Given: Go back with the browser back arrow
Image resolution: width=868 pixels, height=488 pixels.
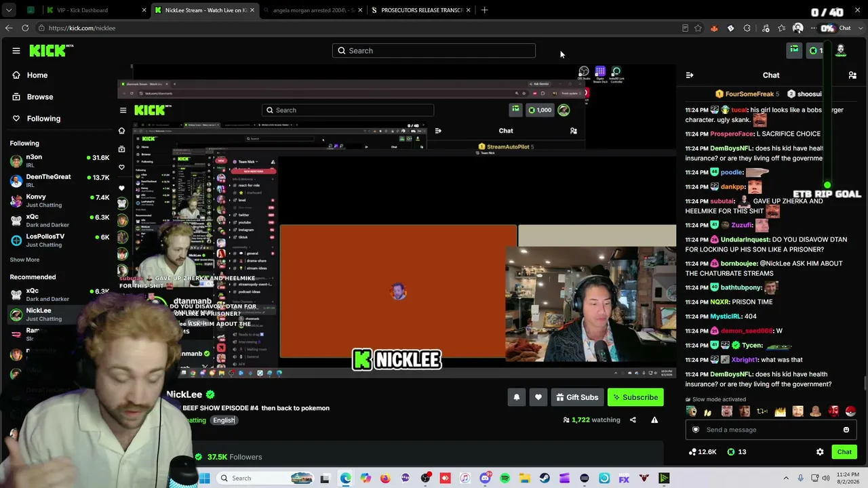Looking at the screenshot, I should (x=9, y=28).
